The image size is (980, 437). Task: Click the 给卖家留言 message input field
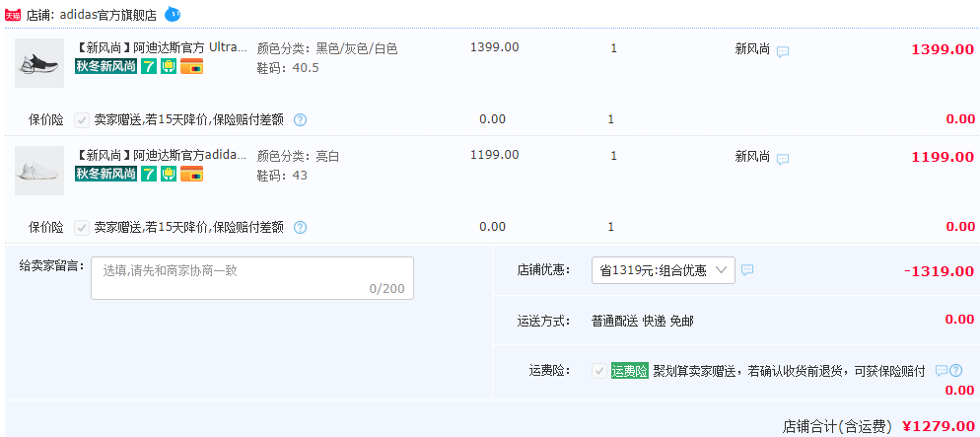[x=252, y=278]
